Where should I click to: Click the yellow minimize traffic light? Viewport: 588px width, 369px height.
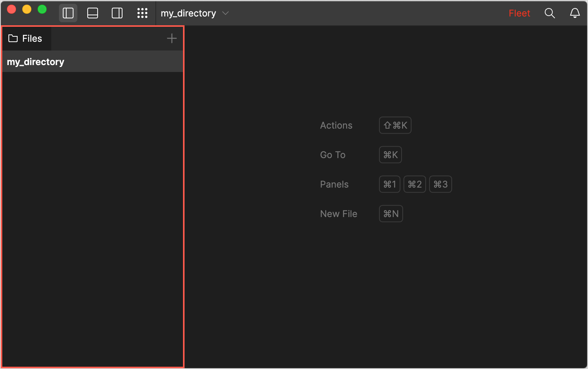click(x=27, y=9)
